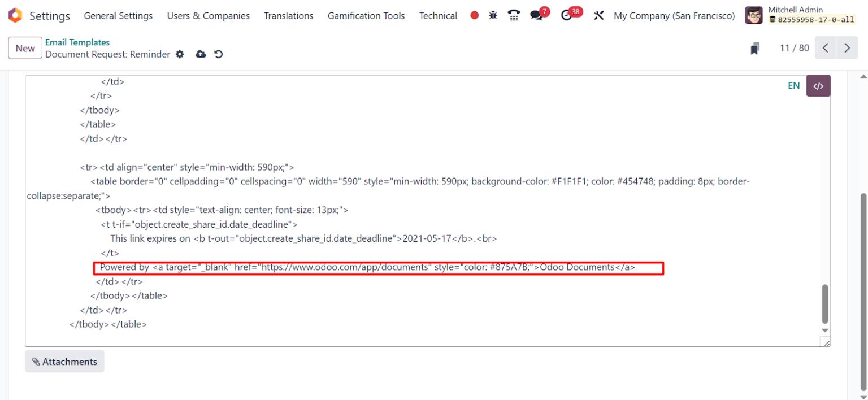Open the Gamification Tools menu
This screenshot has height=400, width=868.
point(366,15)
